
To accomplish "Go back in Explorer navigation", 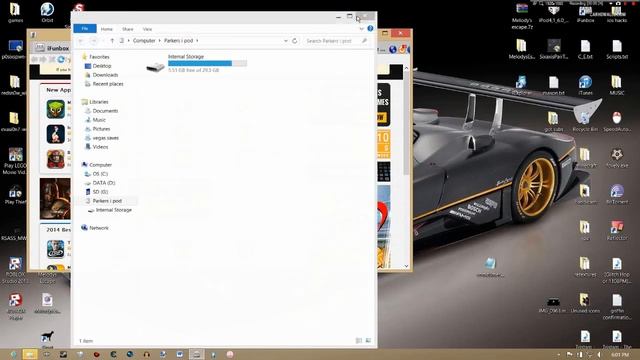I will pos(81,41).
